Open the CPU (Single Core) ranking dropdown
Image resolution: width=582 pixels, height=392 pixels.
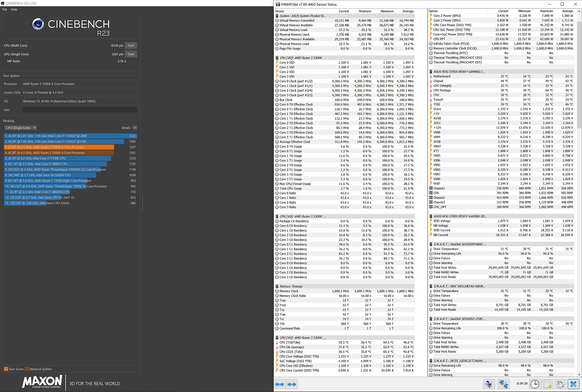21,128
